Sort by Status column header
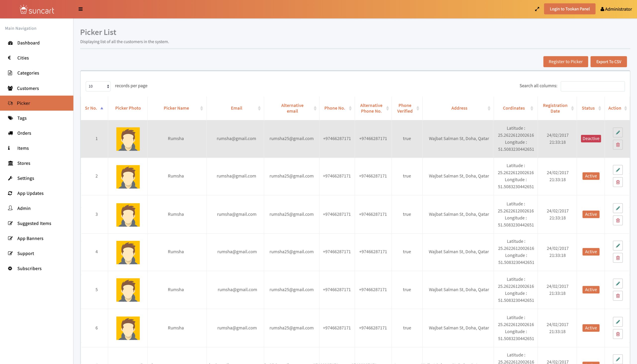The width and height of the screenshot is (637, 364). coord(591,108)
